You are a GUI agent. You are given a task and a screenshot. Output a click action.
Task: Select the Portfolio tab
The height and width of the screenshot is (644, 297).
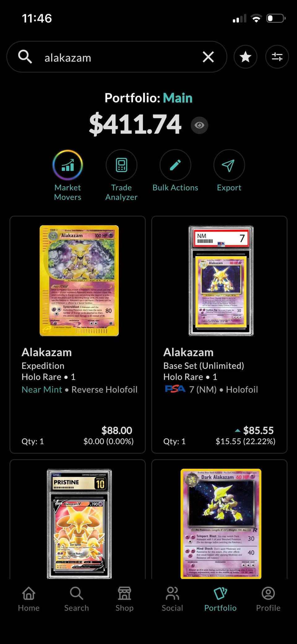coord(220,599)
